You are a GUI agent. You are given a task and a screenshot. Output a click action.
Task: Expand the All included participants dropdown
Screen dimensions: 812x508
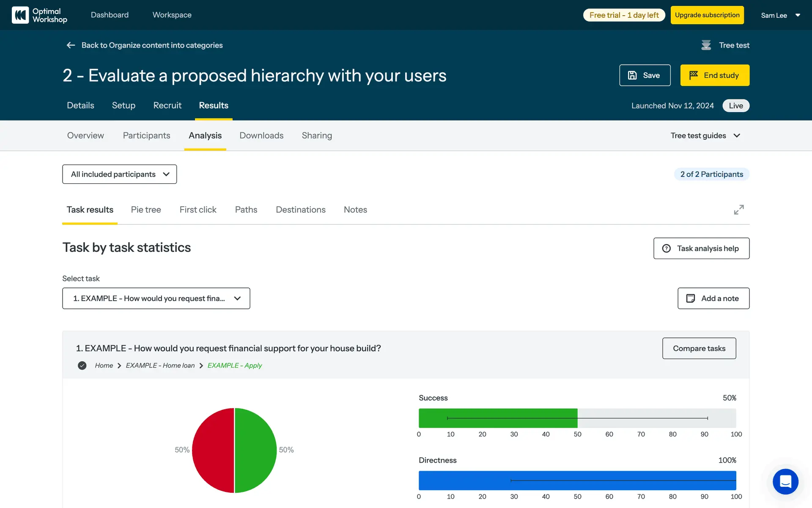pyautogui.click(x=119, y=174)
